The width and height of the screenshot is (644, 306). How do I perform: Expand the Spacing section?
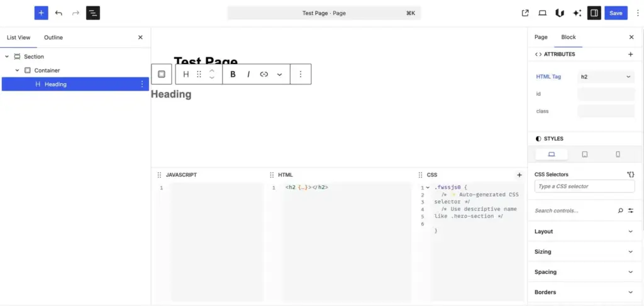point(584,272)
